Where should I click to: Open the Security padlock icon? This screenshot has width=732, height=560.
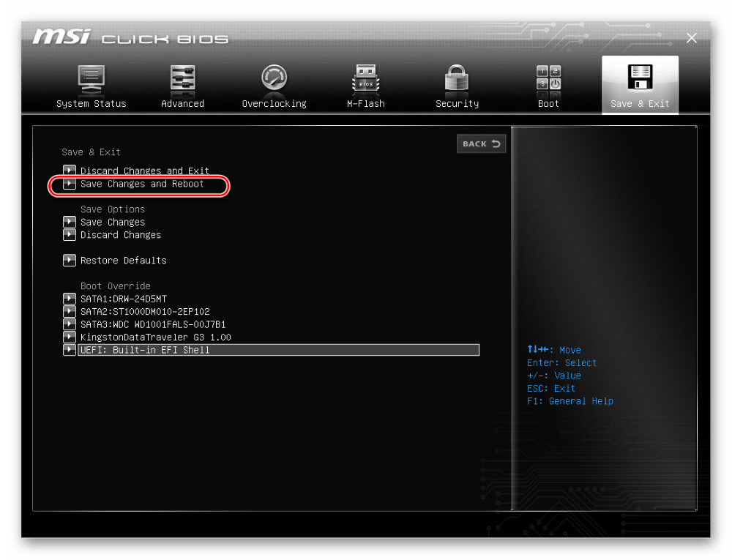[x=457, y=78]
